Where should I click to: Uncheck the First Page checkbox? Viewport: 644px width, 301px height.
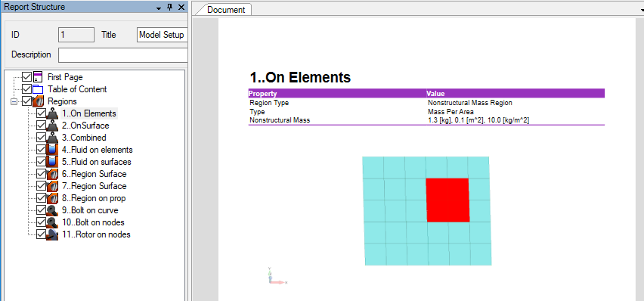pyautogui.click(x=27, y=77)
